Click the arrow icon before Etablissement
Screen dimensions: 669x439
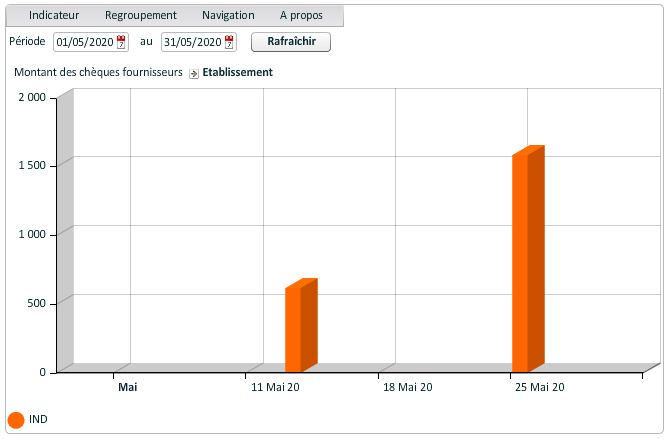click(x=194, y=73)
